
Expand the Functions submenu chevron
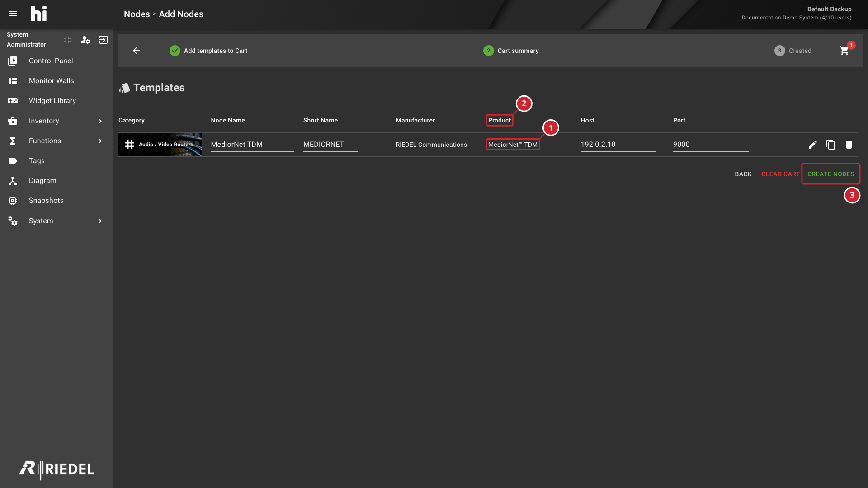point(100,141)
